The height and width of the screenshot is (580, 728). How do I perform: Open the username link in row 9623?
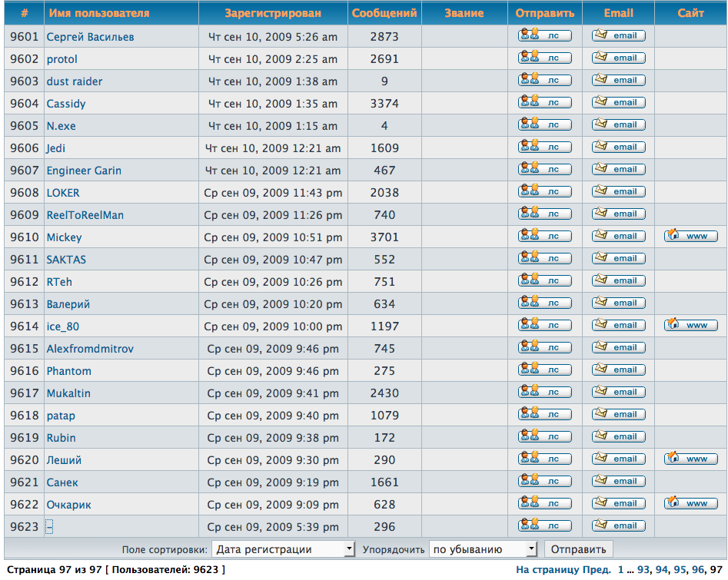click(x=49, y=527)
